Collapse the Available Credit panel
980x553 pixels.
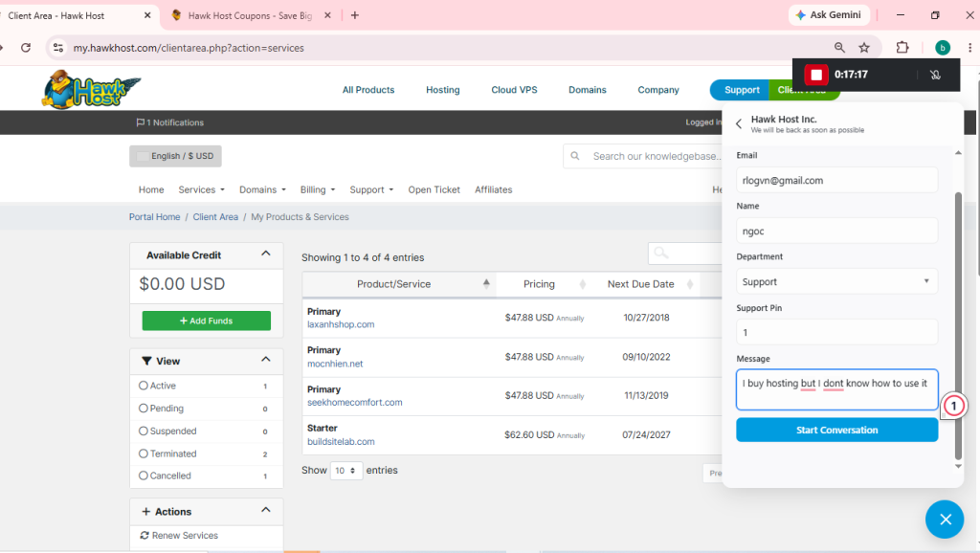pos(266,254)
